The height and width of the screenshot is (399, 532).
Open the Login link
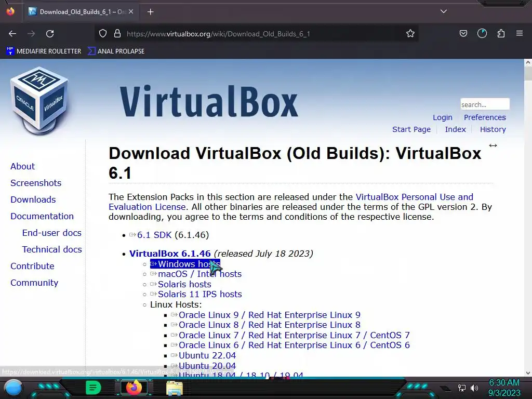pos(443,117)
